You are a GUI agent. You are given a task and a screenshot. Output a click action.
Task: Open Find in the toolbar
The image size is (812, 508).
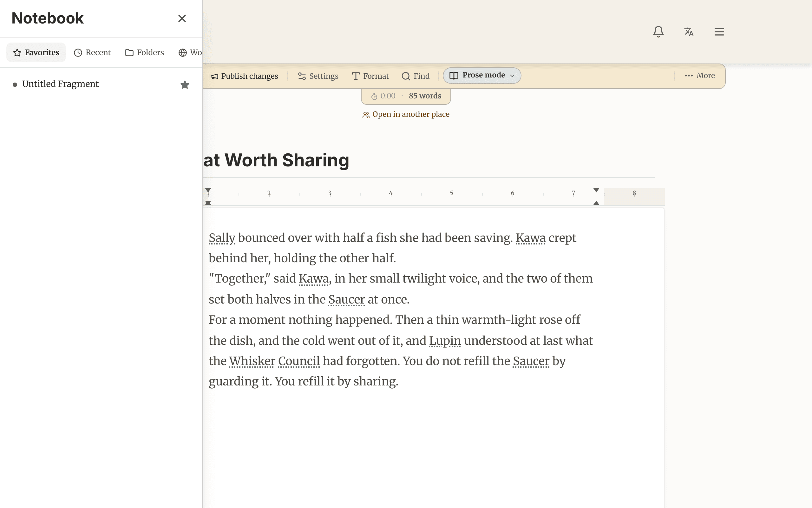[x=416, y=76]
